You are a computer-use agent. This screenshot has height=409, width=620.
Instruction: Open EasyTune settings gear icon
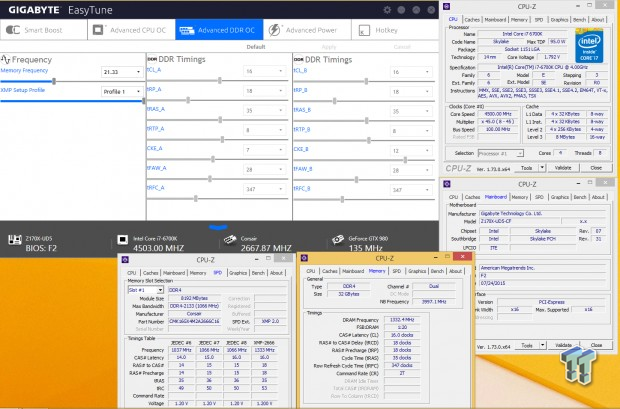(x=387, y=10)
